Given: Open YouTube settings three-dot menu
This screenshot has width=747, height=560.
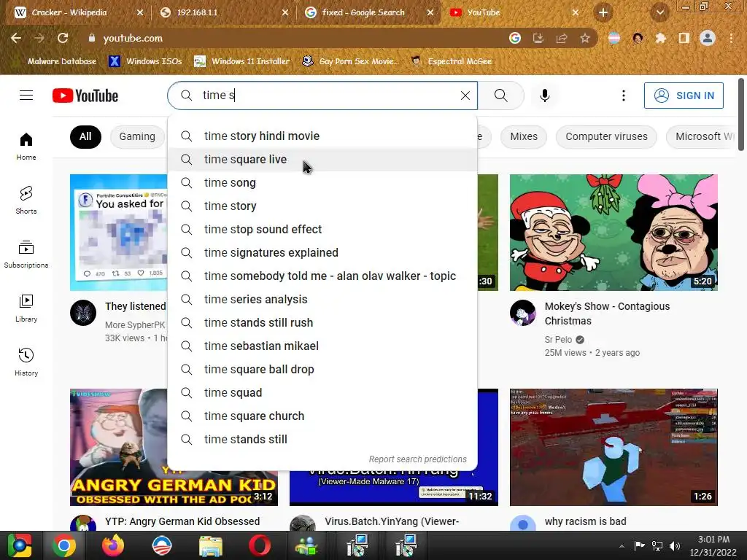Looking at the screenshot, I should pyautogui.click(x=623, y=96).
